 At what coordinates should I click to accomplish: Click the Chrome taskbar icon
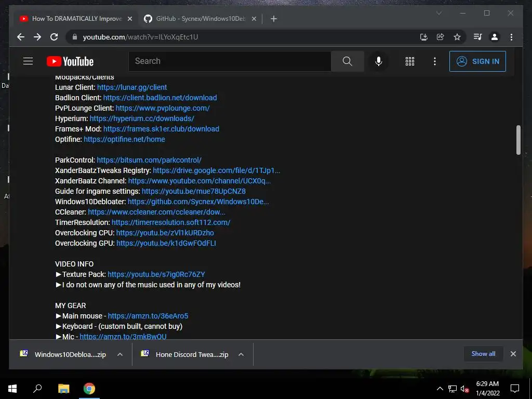(89, 389)
